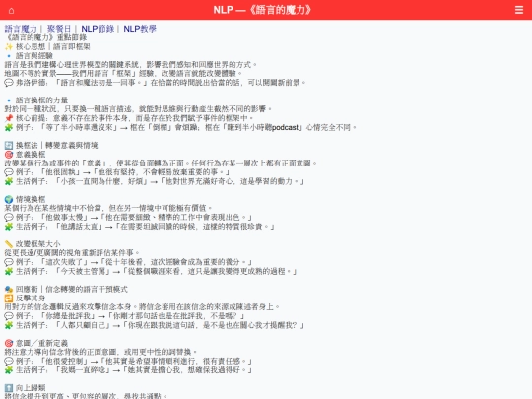Open the hamburger menu

(x=519, y=10)
